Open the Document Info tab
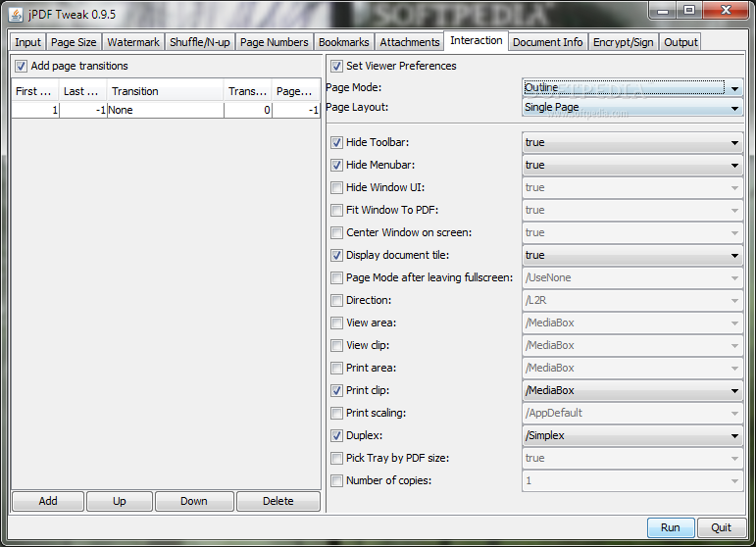756x547 pixels. [x=548, y=42]
